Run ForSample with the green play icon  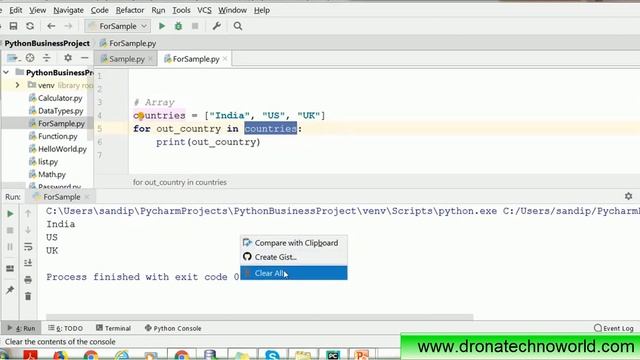(x=162, y=26)
